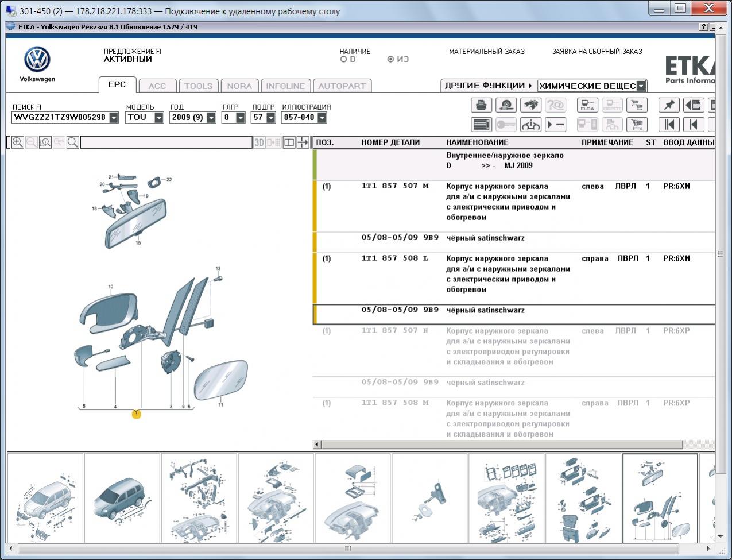This screenshot has height=560, width=732.
Task: Click the print icon in toolbar
Action: coord(482,105)
